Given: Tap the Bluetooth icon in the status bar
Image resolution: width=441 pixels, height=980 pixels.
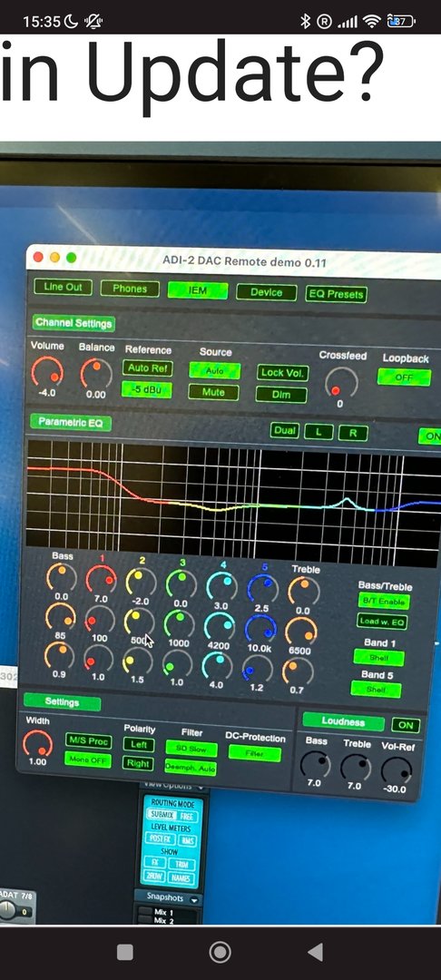Looking at the screenshot, I should [305, 22].
